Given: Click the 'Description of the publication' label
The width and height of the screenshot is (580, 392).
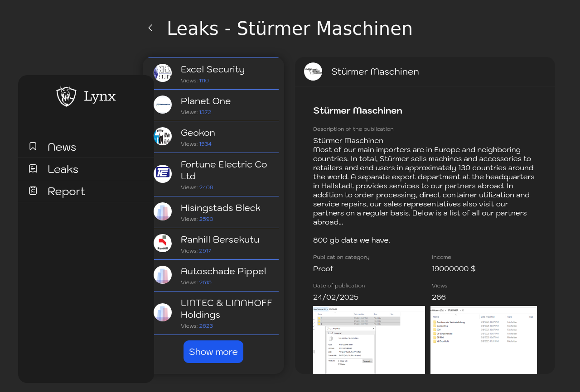Looking at the screenshot, I should coord(353,129).
